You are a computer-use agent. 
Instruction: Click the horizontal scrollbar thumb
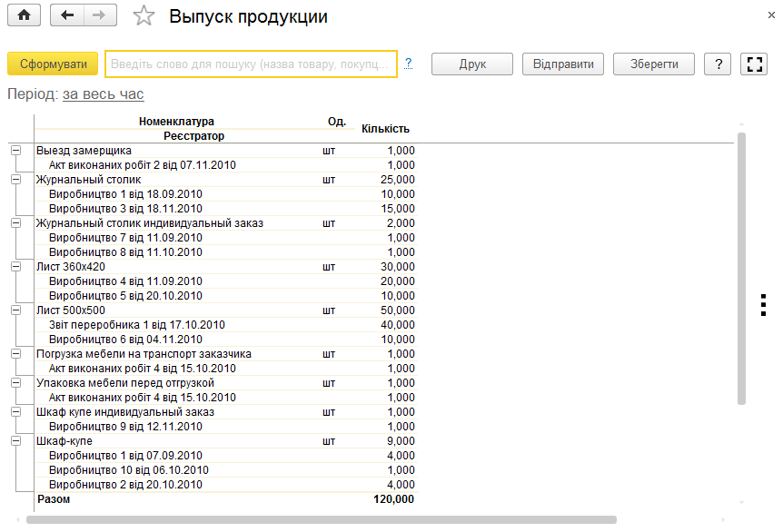tap(322, 519)
